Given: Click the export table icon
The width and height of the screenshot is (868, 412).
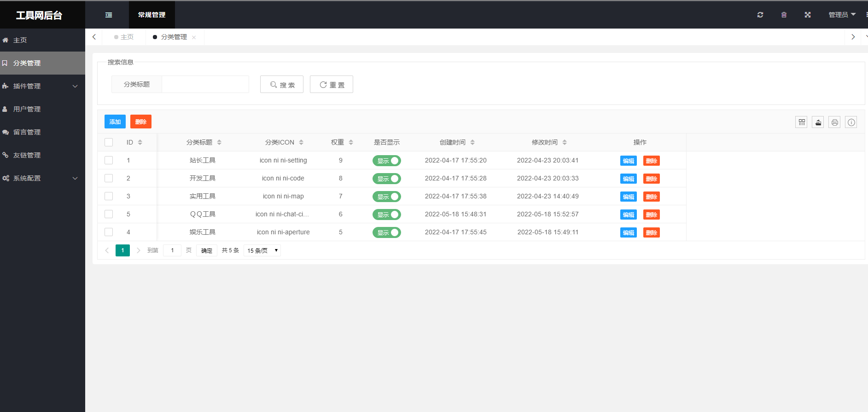Looking at the screenshot, I should tap(818, 122).
